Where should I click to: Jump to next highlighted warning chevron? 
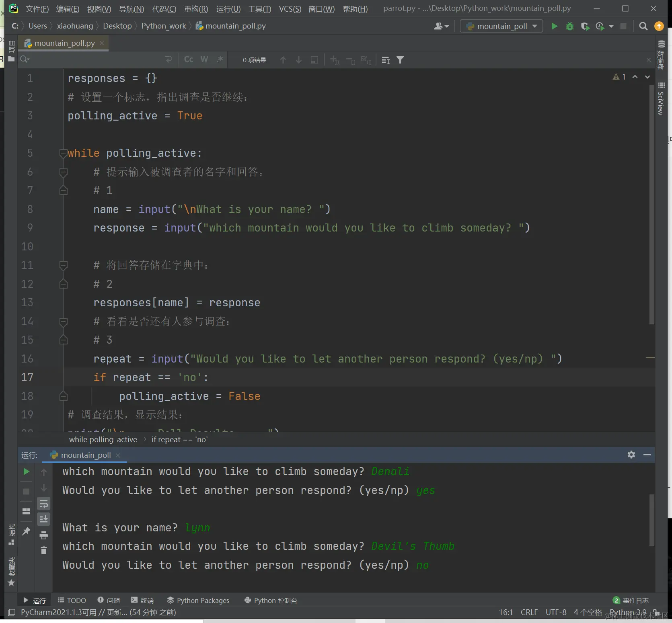click(647, 77)
